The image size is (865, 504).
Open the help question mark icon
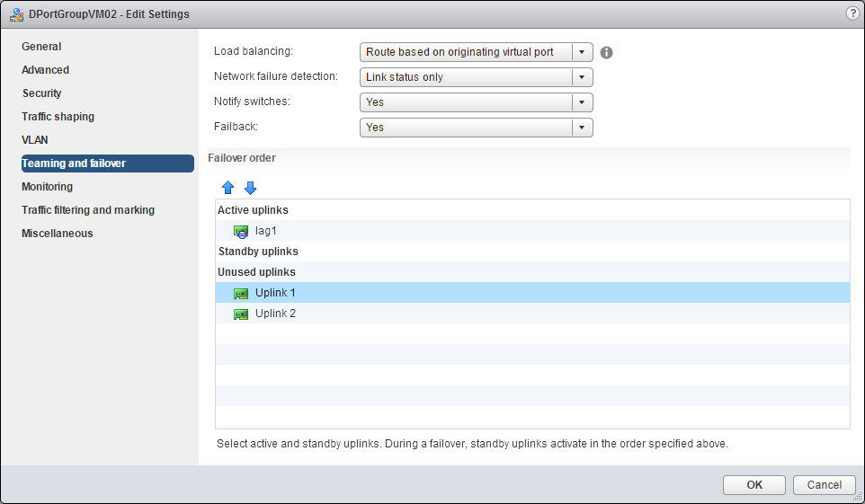pyautogui.click(x=852, y=13)
